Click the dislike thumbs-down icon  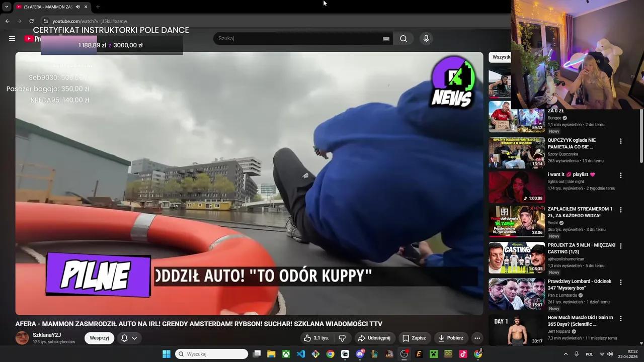(x=343, y=338)
